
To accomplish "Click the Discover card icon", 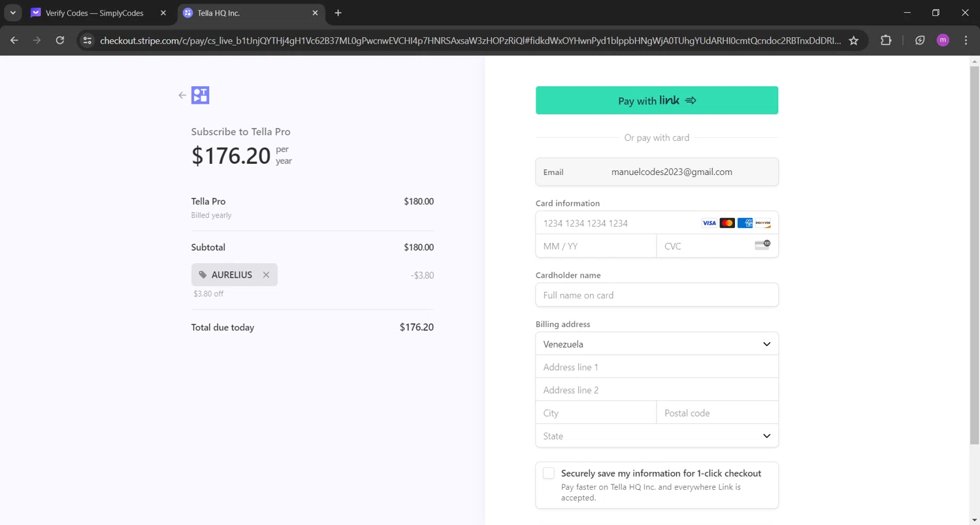I will (762, 223).
